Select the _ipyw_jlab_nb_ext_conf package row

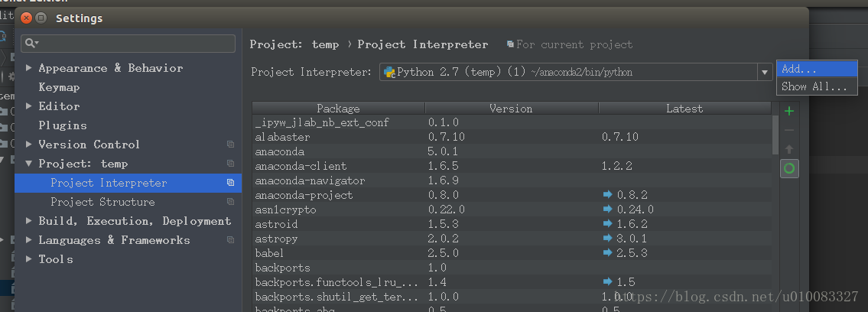[x=512, y=122]
